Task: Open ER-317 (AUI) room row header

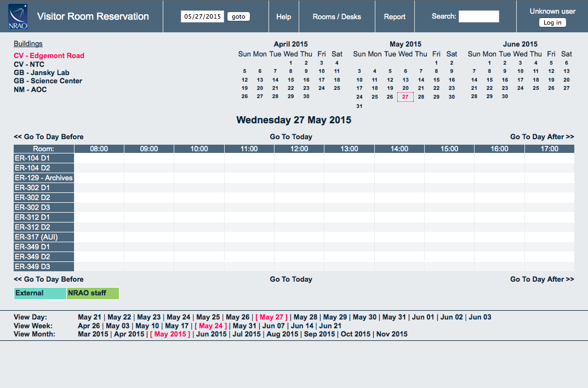Action: (36, 237)
